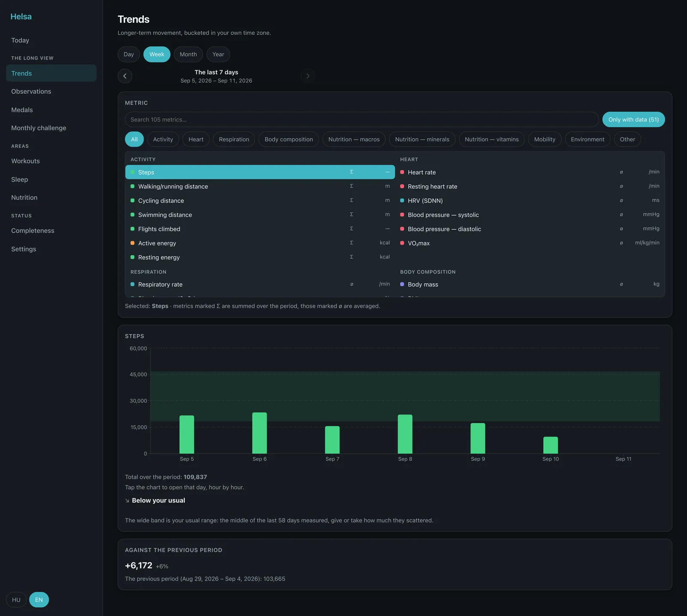Open Sleep area
The height and width of the screenshot is (616, 687).
[51, 180]
